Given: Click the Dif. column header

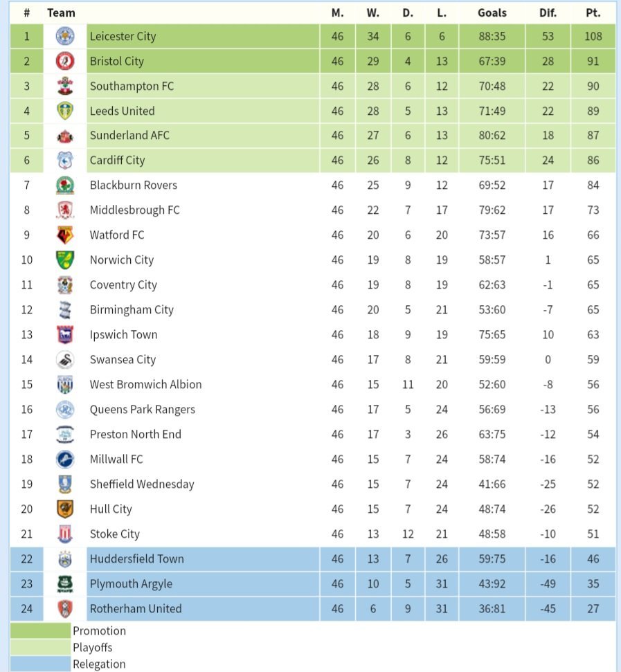Looking at the screenshot, I should click(x=548, y=13).
